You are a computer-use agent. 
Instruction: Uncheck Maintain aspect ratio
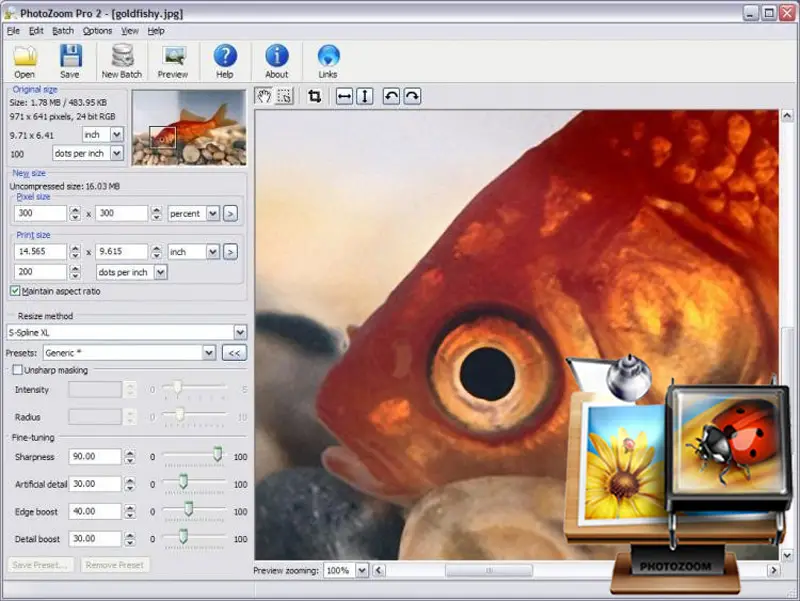(15, 291)
